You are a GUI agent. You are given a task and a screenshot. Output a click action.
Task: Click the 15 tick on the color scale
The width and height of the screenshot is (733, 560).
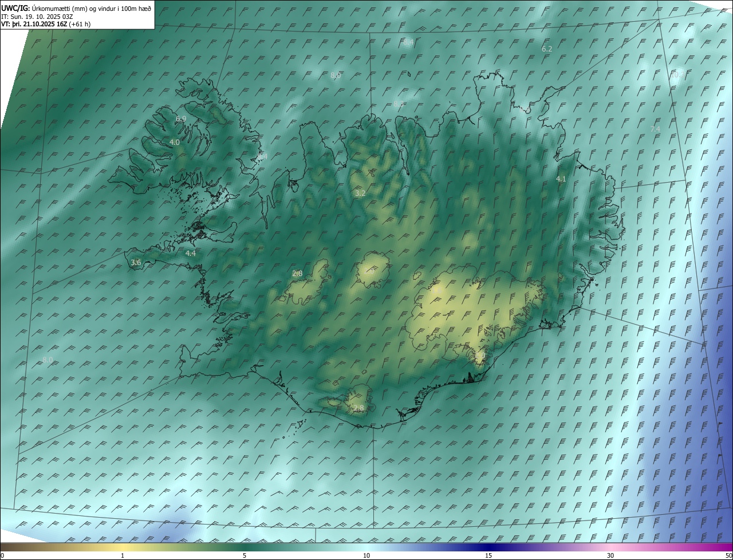coord(488,555)
